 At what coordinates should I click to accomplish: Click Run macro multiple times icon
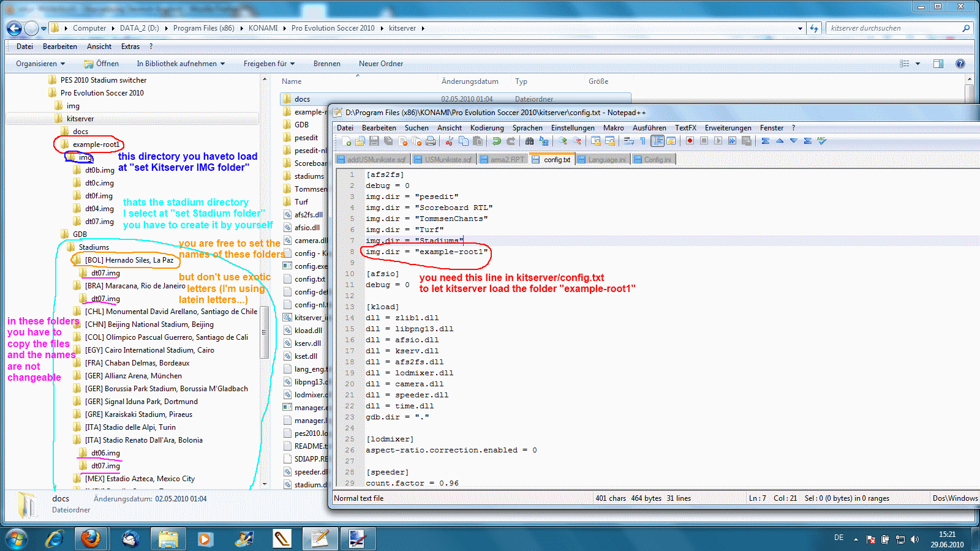tap(732, 141)
